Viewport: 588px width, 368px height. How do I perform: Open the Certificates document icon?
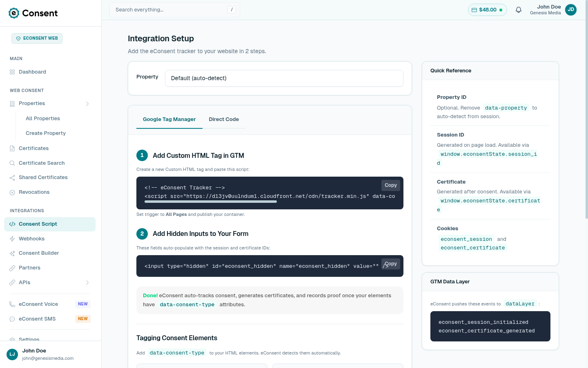point(12,148)
